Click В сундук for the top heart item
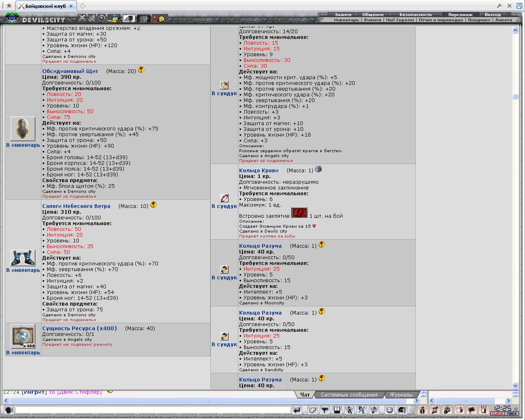Viewport: 525px width, 420px height. (224, 94)
